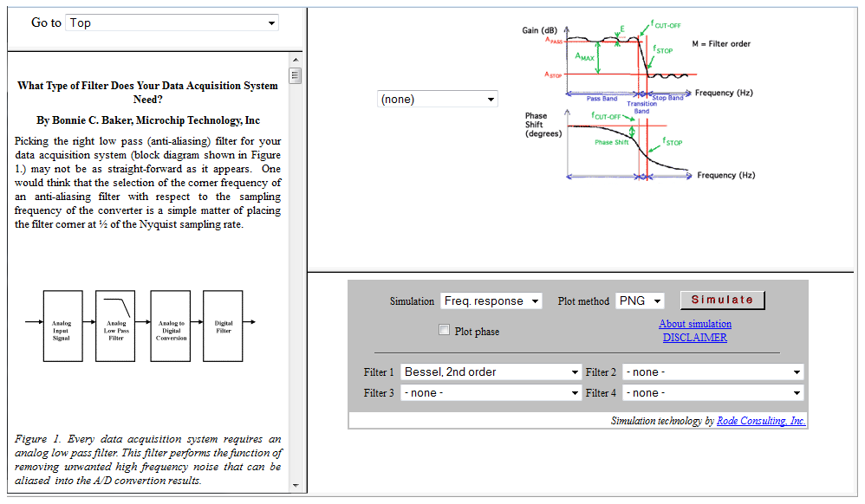Visit the Rode Consulting, Inc. link

(761, 421)
